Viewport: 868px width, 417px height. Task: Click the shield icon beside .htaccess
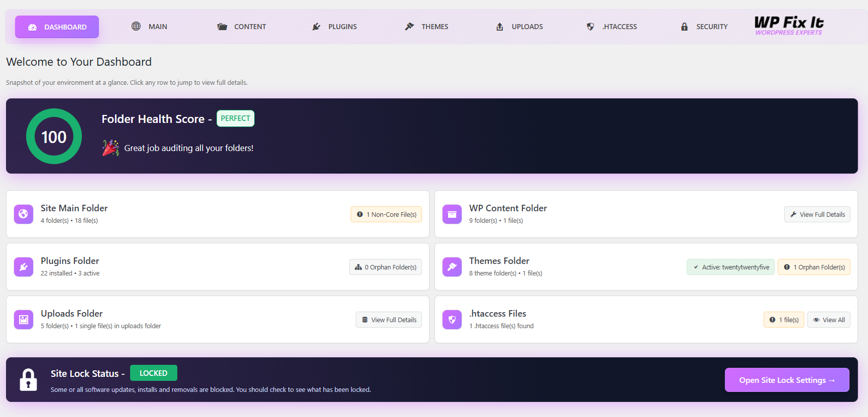590,27
